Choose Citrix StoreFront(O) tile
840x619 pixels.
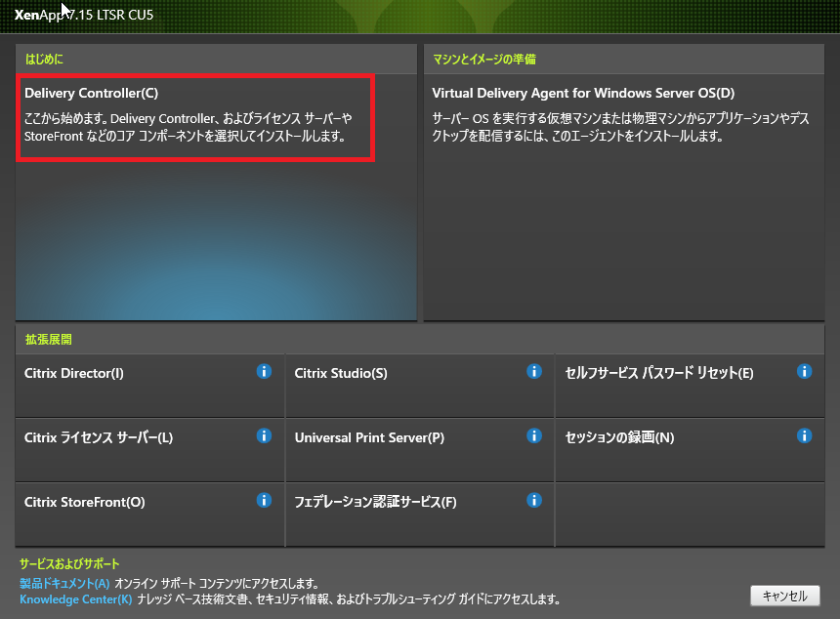tap(85, 503)
